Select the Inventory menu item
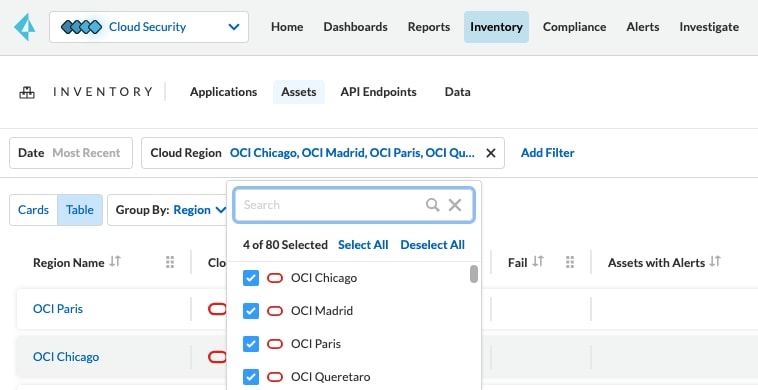The image size is (758, 390). click(x=496, y=27)
